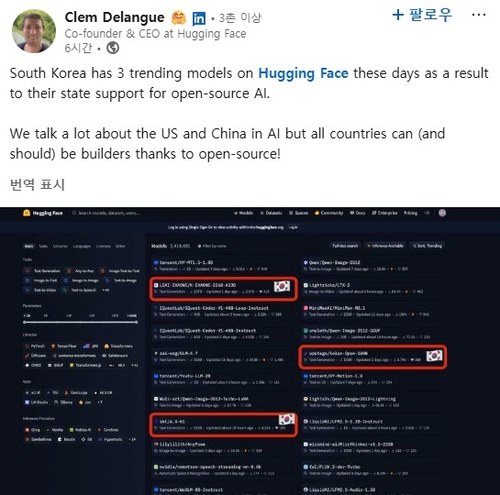The width and height of the screenshot is (500, 495).
Task: Show translation via 번역 표시
Action: [x=37, y=184]
